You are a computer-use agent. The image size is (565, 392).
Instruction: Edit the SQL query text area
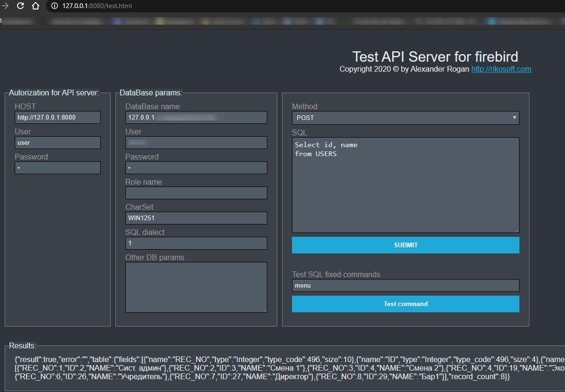[x=405, y=185]
